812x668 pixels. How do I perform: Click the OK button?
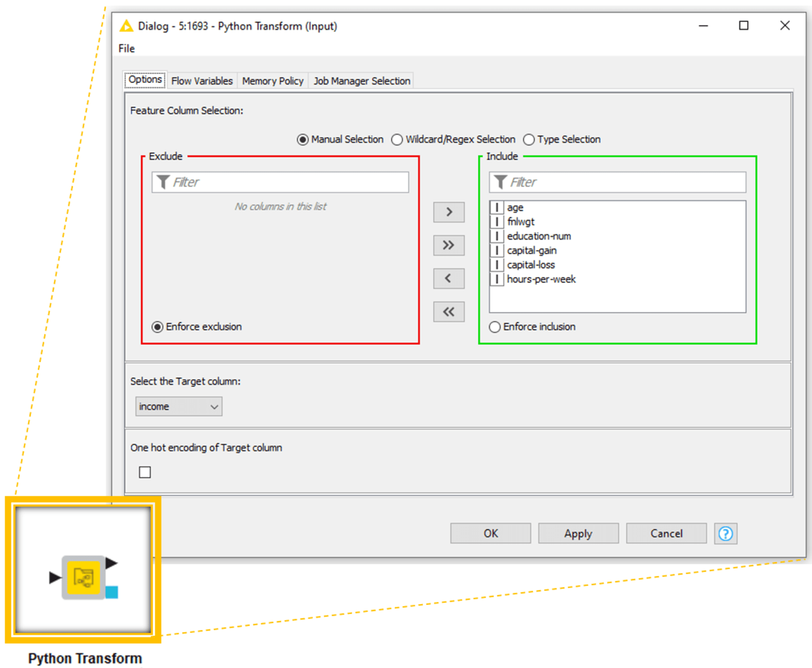click(491, 534)
